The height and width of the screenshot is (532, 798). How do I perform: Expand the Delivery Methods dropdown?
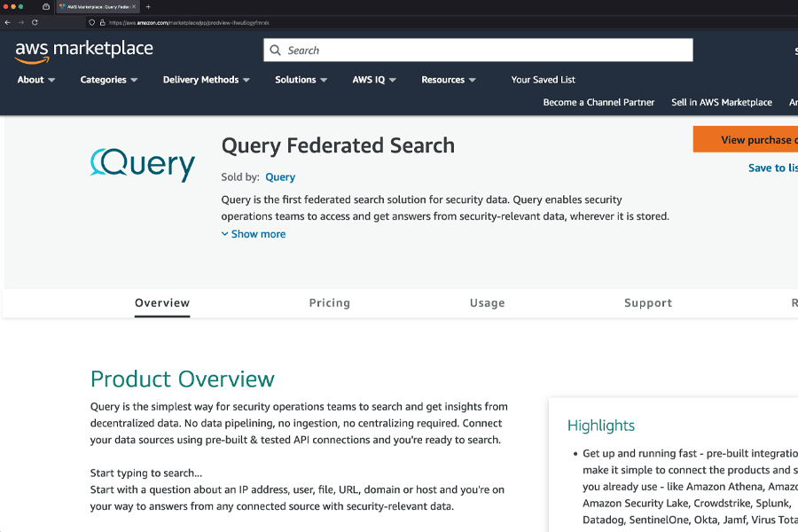pyautogui.click(x=206, y=80)
